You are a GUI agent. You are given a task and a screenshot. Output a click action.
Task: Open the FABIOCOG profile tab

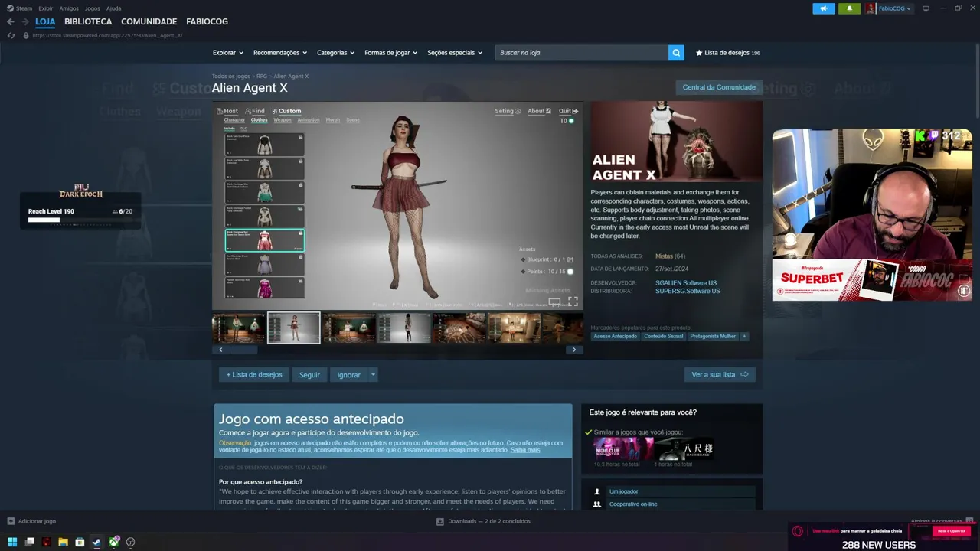click(207, 21)
